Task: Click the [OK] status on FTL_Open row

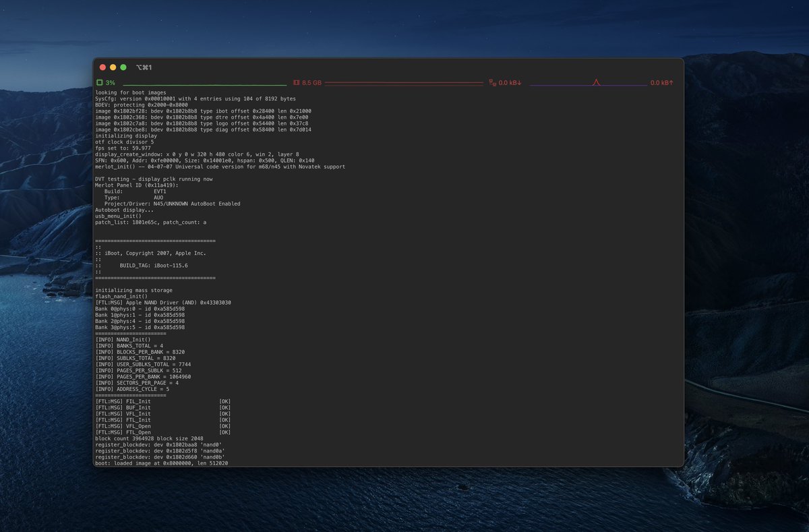Action: (x=225, y=432)
